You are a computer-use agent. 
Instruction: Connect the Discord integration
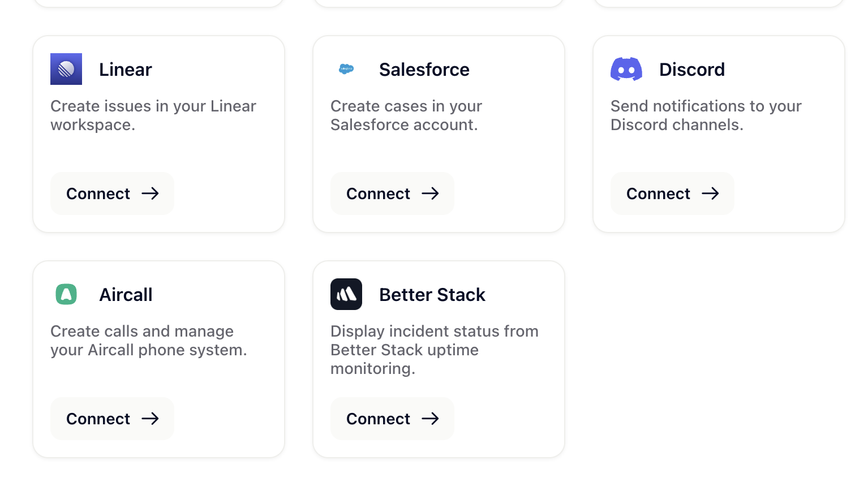click(x=672, y=193)
